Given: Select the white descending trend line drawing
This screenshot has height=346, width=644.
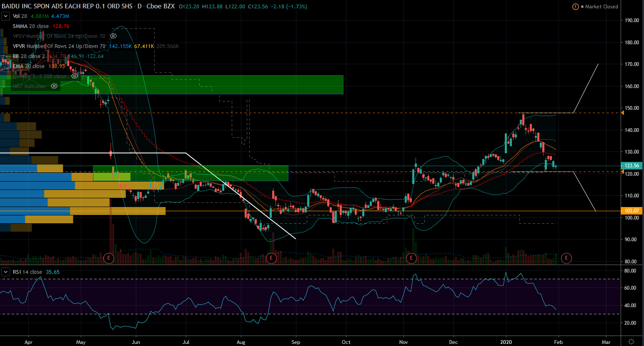Looking at the screenshot, I should tap(241, 196).
